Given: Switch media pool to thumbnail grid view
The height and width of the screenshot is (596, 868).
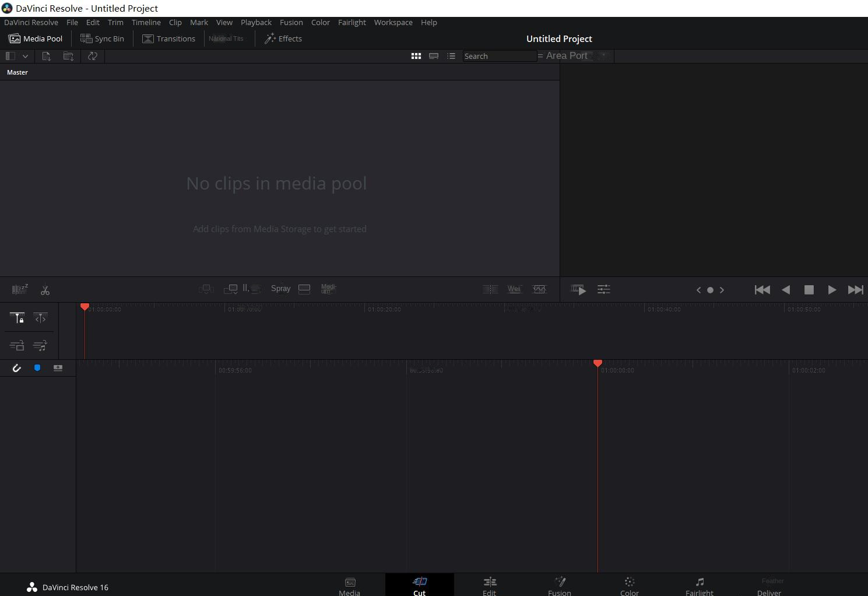Looking at the screenshot, I should [x=416, y=56].
